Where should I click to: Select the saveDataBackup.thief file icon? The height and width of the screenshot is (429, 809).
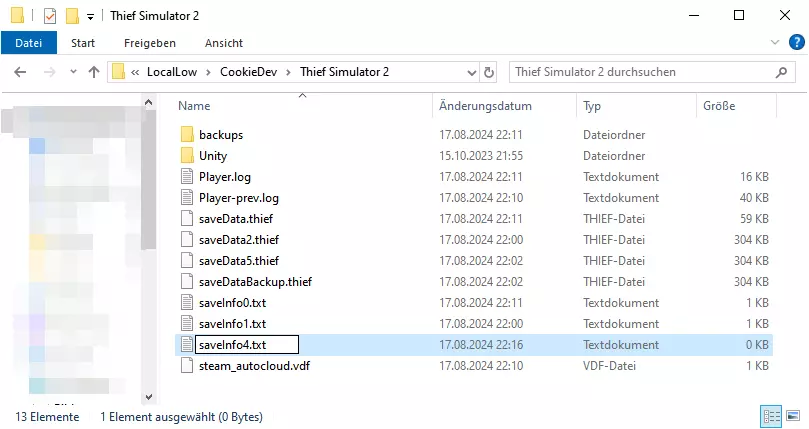pos(187,282)
